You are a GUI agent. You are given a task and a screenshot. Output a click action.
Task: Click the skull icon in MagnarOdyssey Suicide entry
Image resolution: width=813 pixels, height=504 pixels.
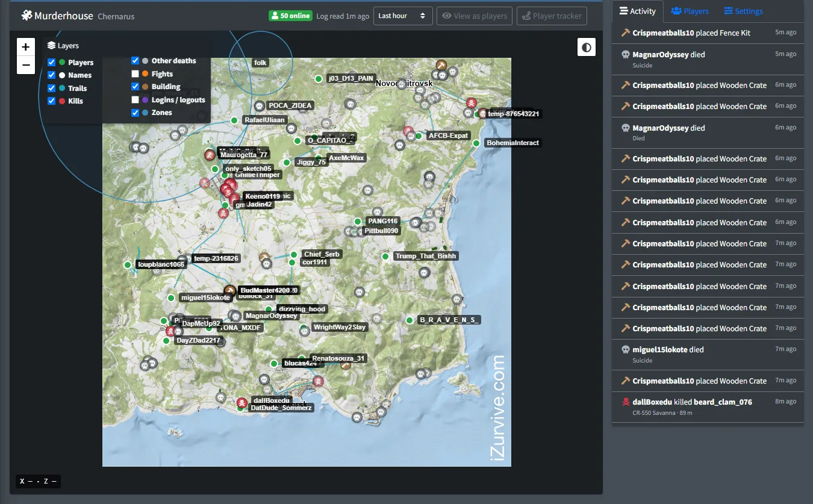click(625, 54)
